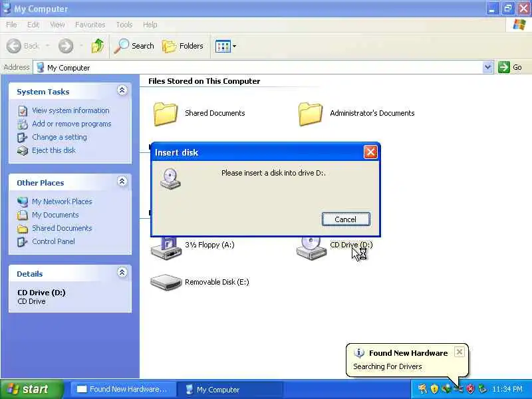Switch to Found New Hardware taskbar item

(x=123, y=389)
